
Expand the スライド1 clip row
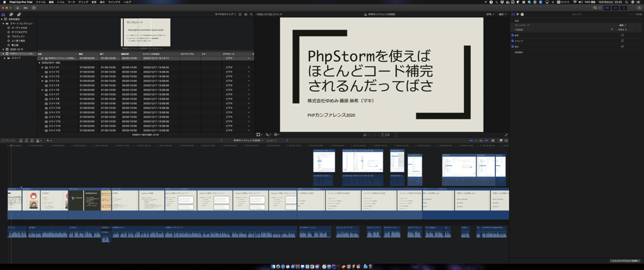42,68
